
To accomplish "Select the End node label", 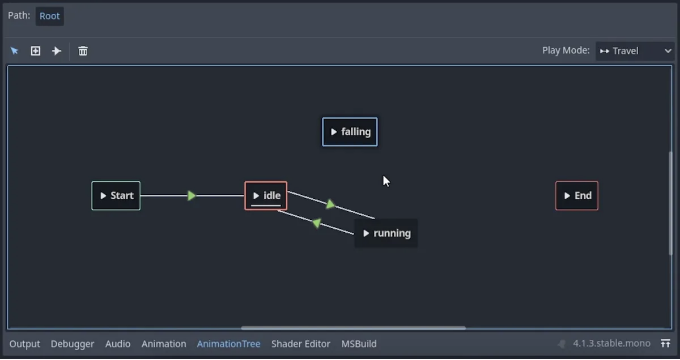I will coord(583,196).
